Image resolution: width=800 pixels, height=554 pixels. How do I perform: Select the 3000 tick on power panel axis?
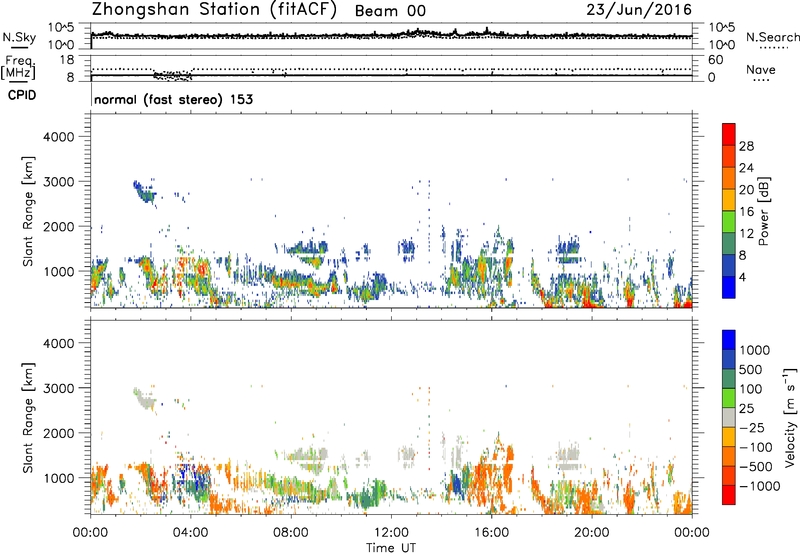[x=58, y=182]
